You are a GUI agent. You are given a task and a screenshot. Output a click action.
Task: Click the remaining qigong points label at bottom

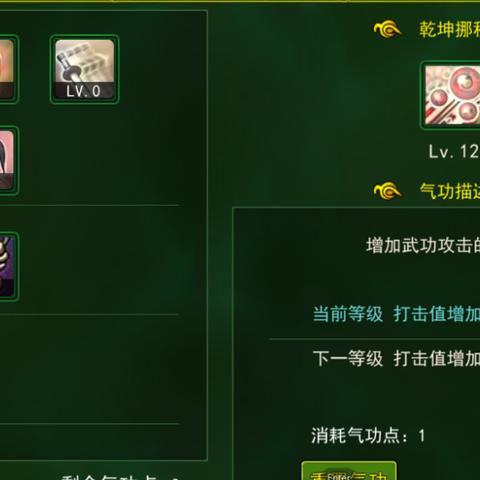(x=120, y=477)
